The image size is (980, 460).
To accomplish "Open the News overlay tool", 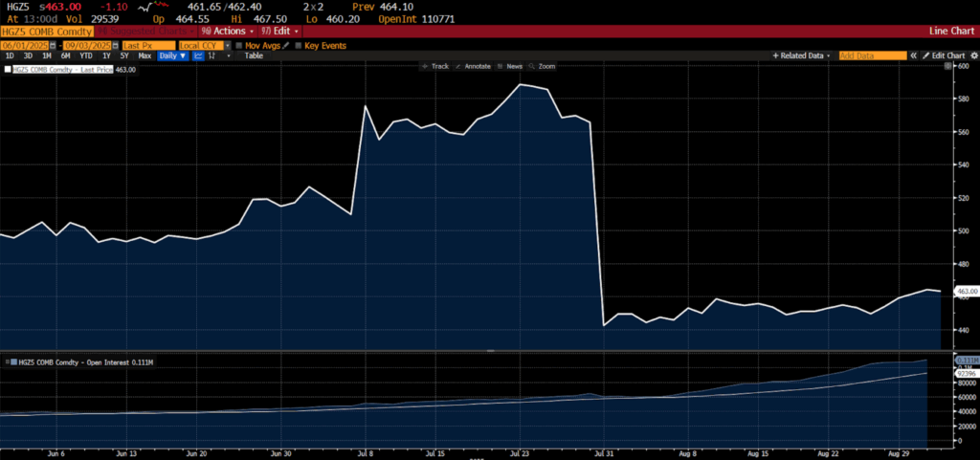I will pyautogui.click(x=510, y=66).
